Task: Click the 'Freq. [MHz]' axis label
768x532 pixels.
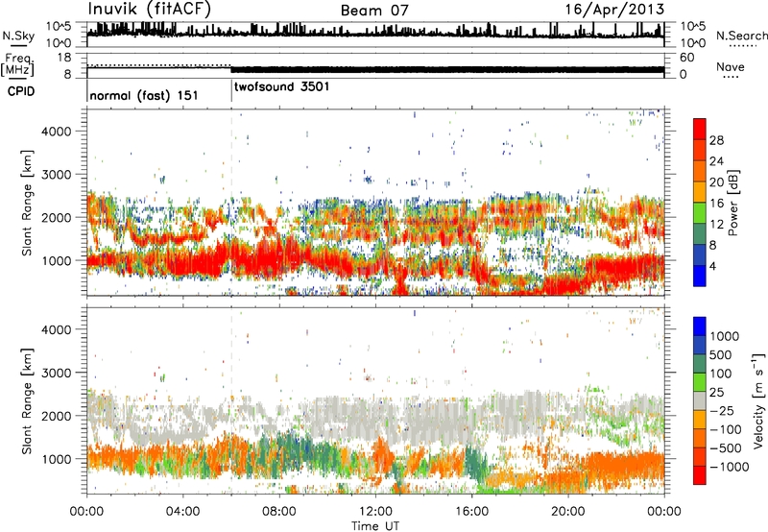Action: tap(17, 64)
